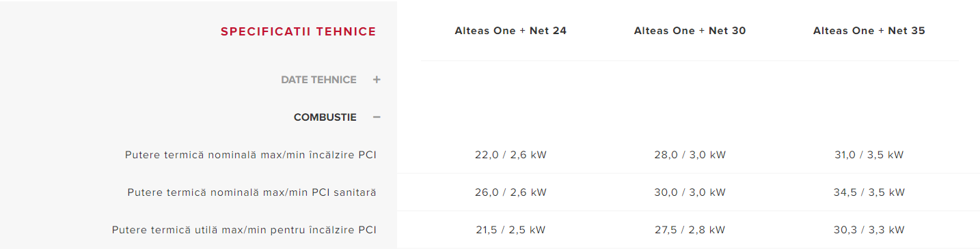The height and width of the screenshot is (249, 980).
Task: Choose the Alteas One + Net 24 column
Action: tap(511, 31)
